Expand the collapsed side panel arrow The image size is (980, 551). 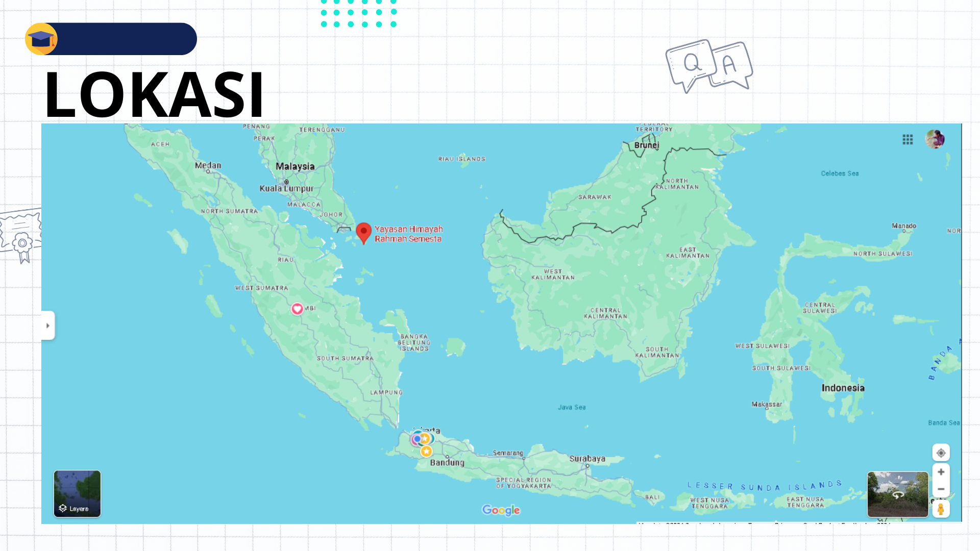(48, 325)
